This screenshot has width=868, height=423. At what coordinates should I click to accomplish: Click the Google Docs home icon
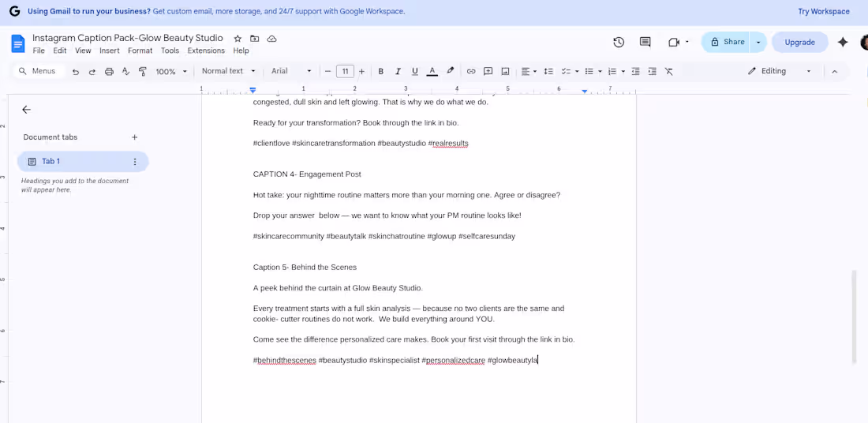tap(17, 43)
